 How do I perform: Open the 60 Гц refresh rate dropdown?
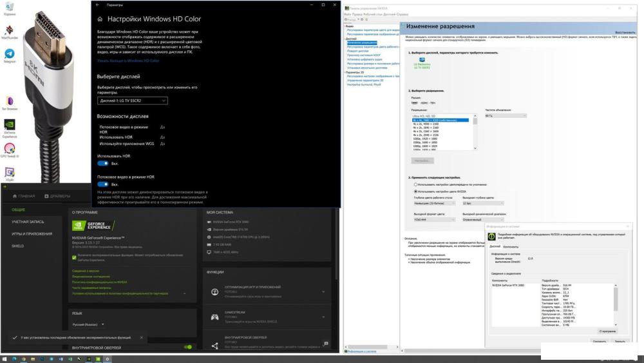click(505, 116)
